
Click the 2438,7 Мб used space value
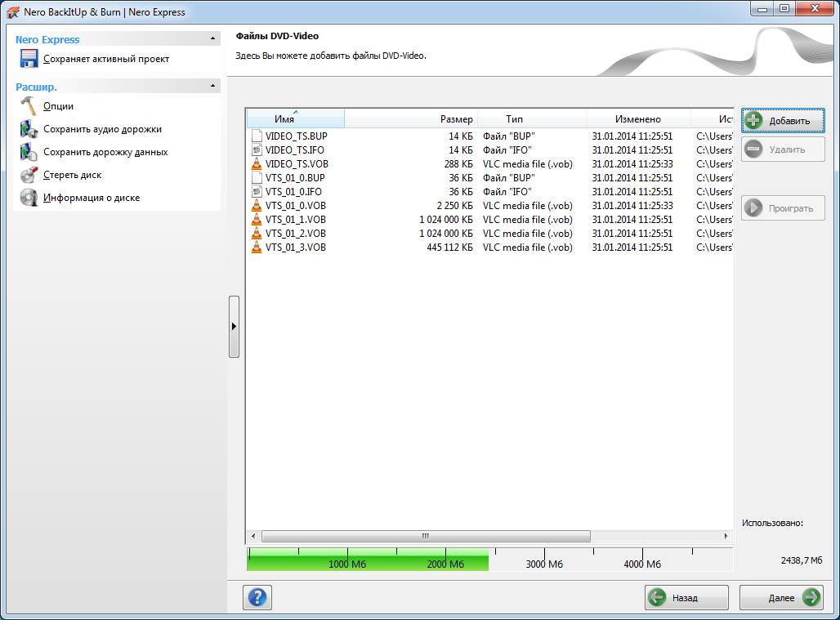click(802, 560)
